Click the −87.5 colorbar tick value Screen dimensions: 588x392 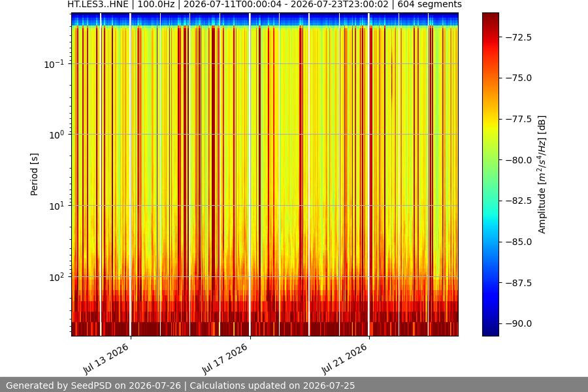point(518,282)
